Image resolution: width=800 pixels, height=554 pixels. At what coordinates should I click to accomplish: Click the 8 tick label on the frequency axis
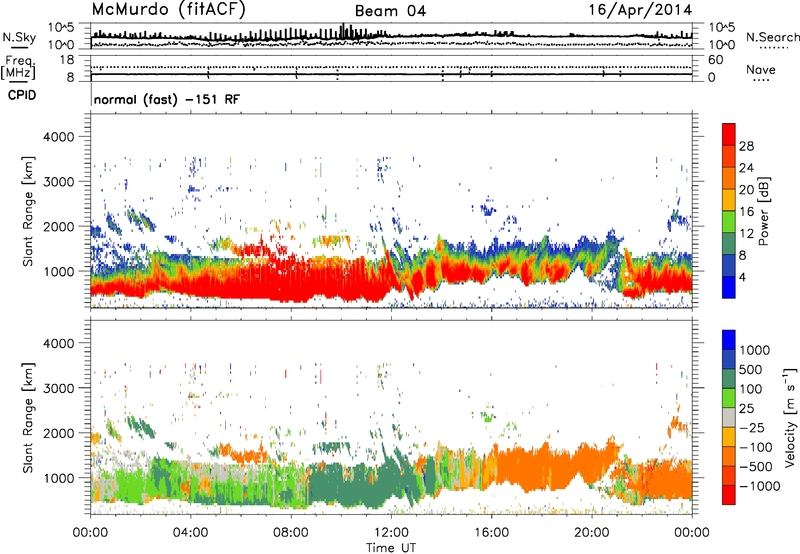tap(70, 77)
